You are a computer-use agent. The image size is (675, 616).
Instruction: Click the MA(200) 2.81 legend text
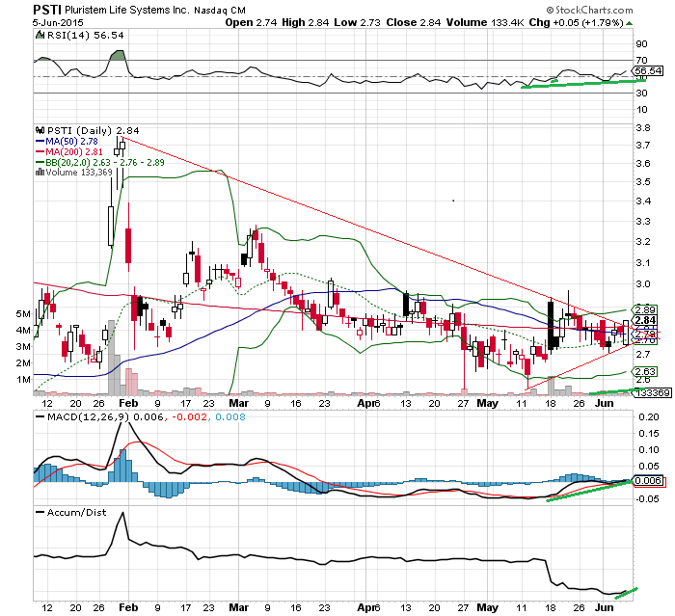(74, 151)
